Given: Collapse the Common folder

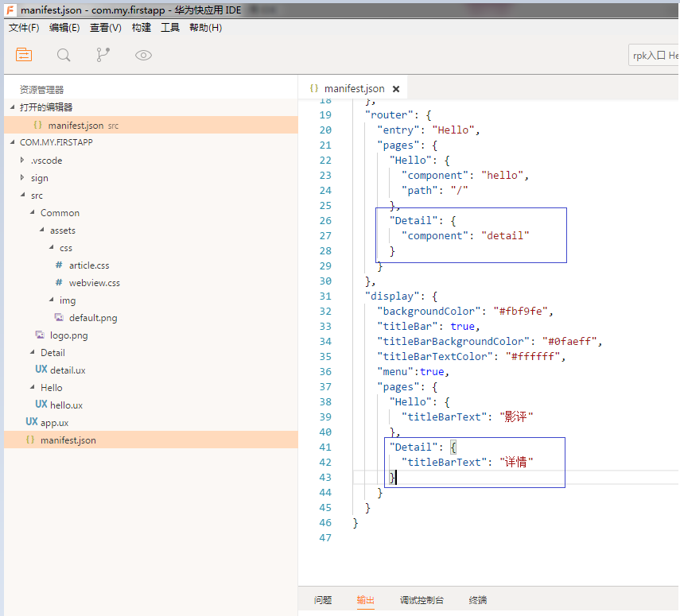Looking at the screenshot, I should point(32,212).
